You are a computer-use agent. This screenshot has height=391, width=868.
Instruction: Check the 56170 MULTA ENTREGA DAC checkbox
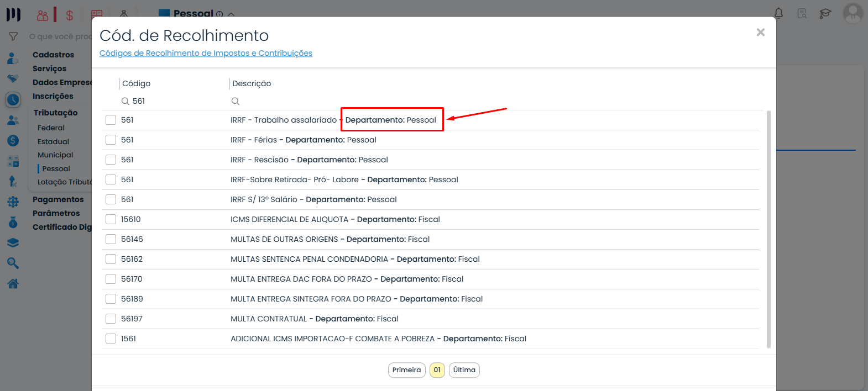pos(111,279)
